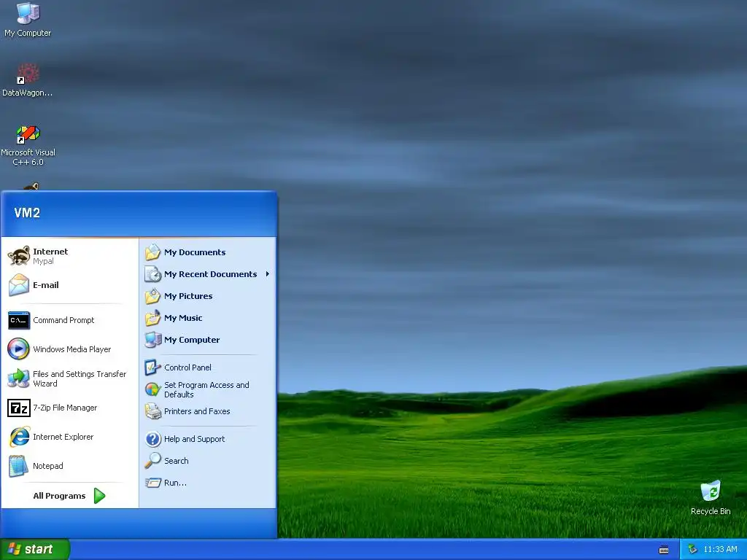
Task: Click Microsoft Visual C++ 6.0 label
Action: 28,157
